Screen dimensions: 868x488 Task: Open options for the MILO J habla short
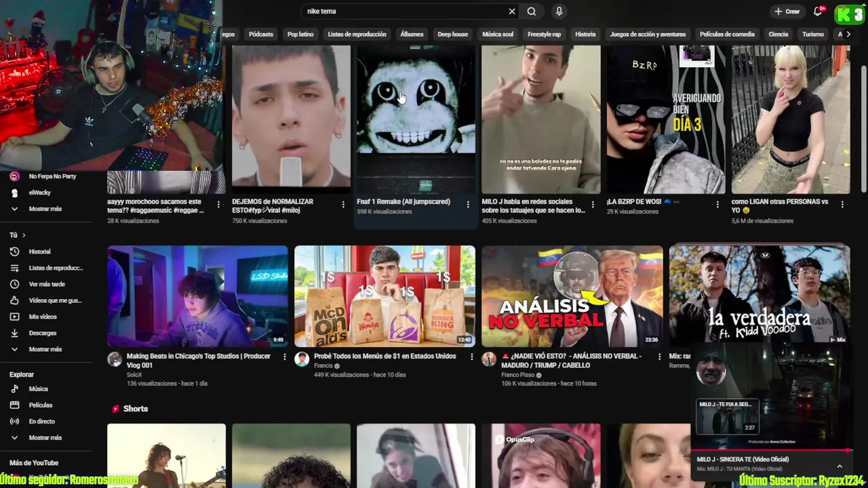point(593,204)
